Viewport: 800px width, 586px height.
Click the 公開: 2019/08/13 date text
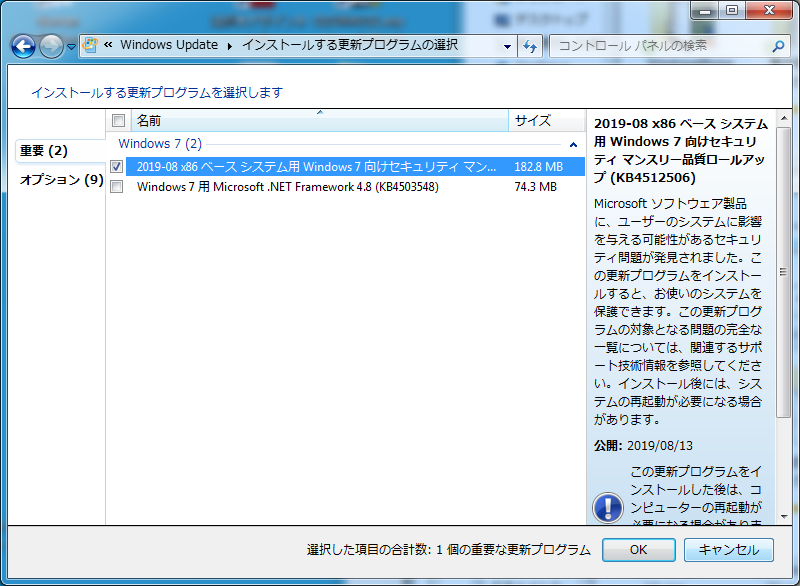point(643,446)
